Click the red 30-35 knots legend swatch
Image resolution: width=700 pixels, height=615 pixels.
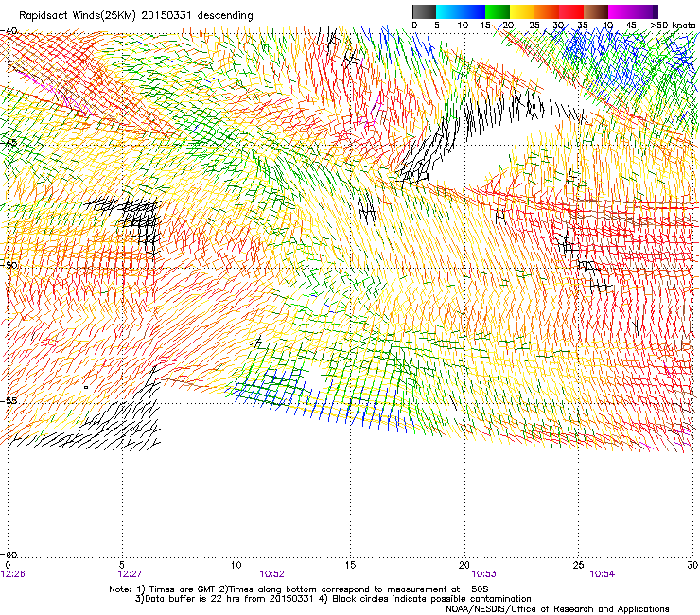click(x=571, y=11)
